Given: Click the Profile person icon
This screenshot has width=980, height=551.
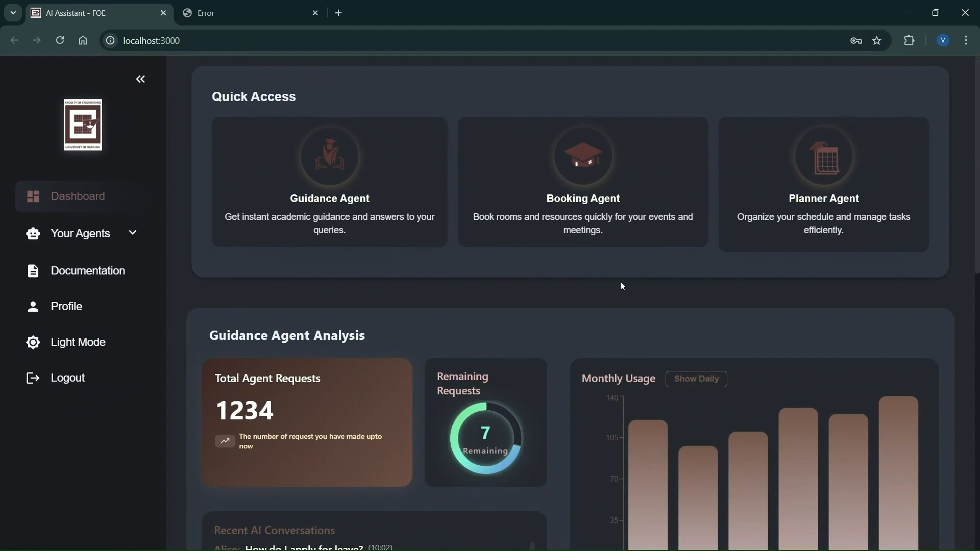Looking at the screenshot, I should [33, 307].
